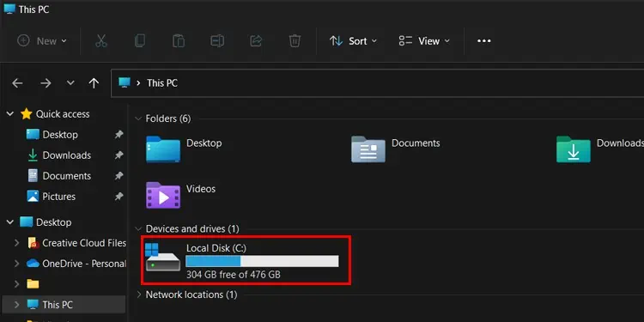The image size is (644, 322).
Task: Click the Delete trash can icon
Action: (295, 41)
